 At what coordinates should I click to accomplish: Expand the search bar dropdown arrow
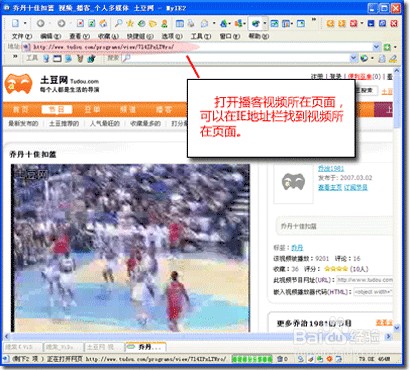coord(353,59)
